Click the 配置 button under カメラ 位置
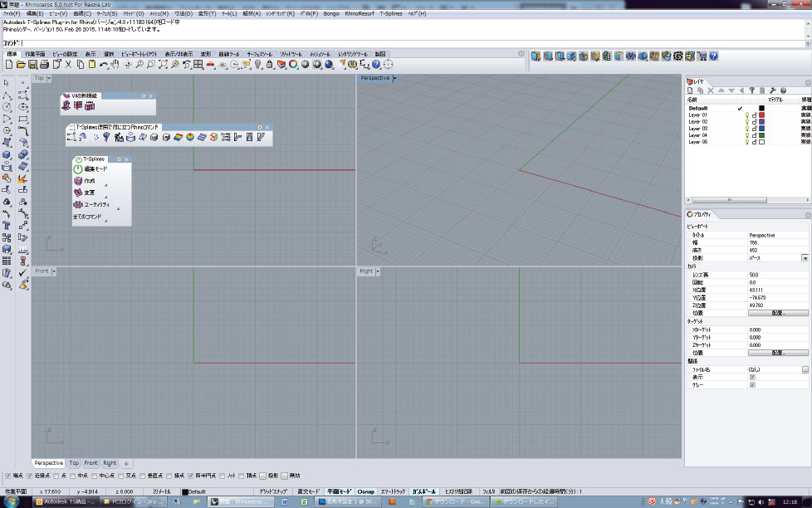Image resolution: width=812 pixels, height=508 pixels. [x=778, y=313]
